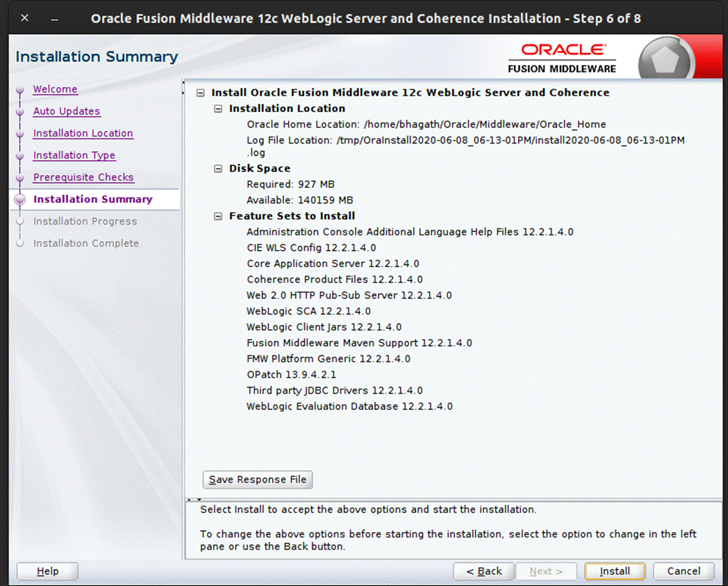728x586 pixels.
Task: Collapse the Install Oracle Fusion Middleware tree node
Action: [x=201, y=92]
